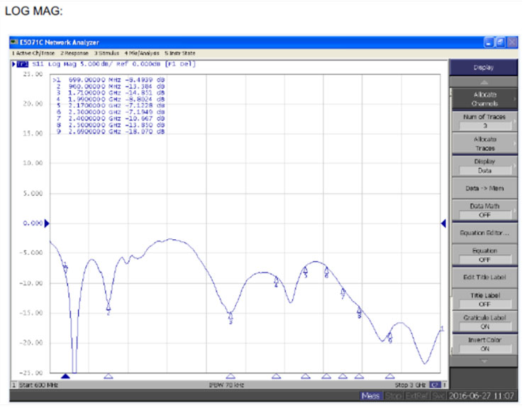Open the Active Ch/Trace menu

click(x=33, y=53)
